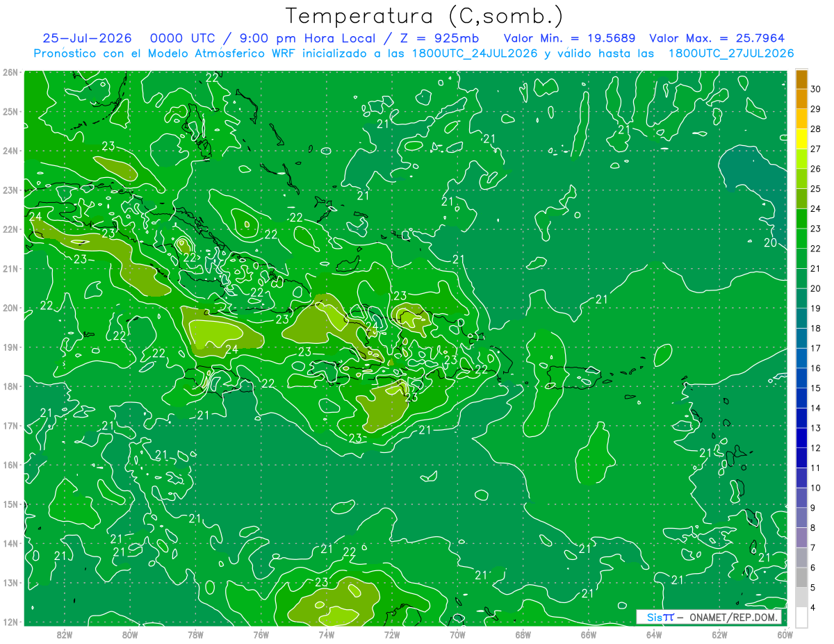Pick the blue legend band between 14 and 15
The width and height of the screenshot is (834, 644).
(801, 398)
